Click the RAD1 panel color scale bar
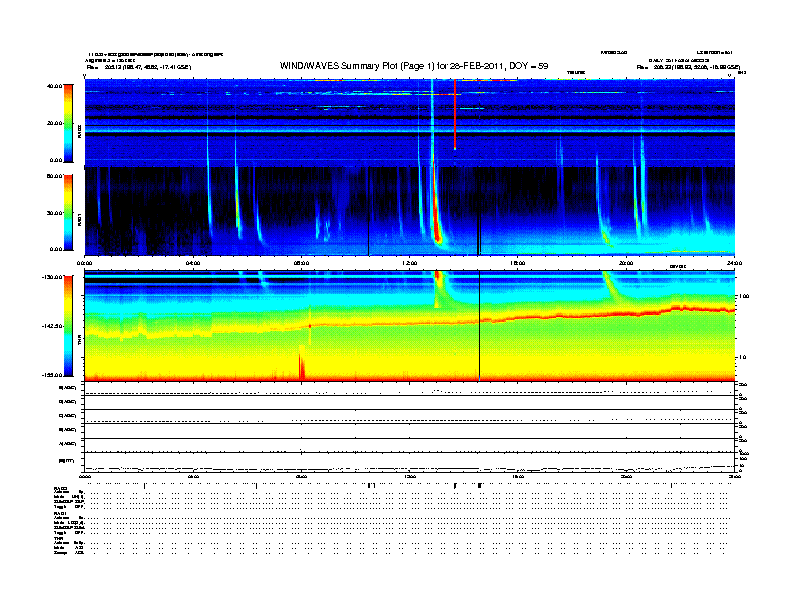Screen dimensions: 792x612 [68, 212]
